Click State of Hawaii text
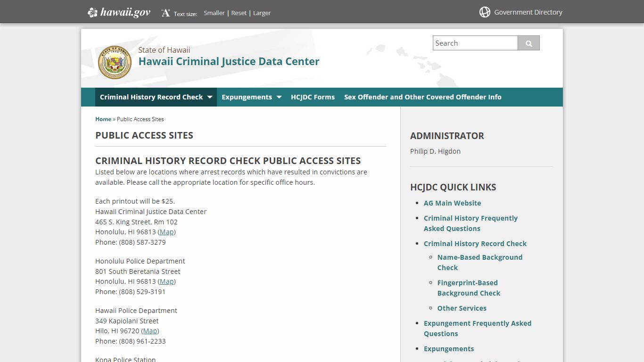This screenshot has height=362, width=644. click(164, 50)
